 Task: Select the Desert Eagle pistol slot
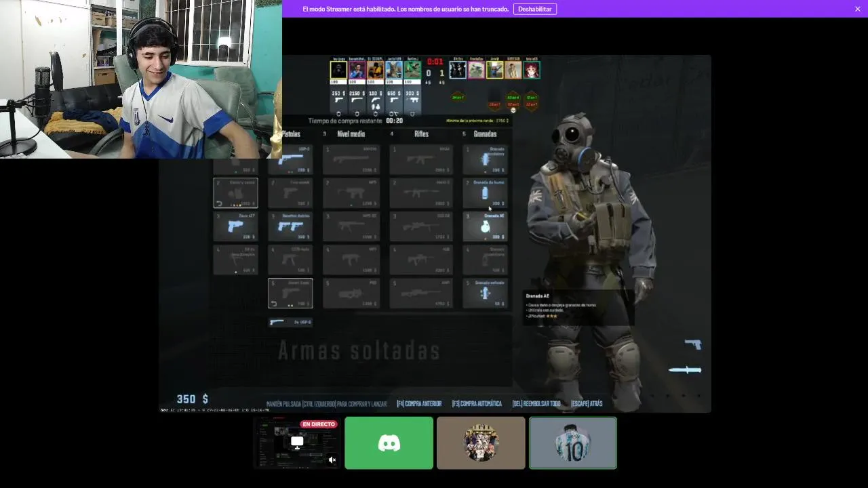290,293
